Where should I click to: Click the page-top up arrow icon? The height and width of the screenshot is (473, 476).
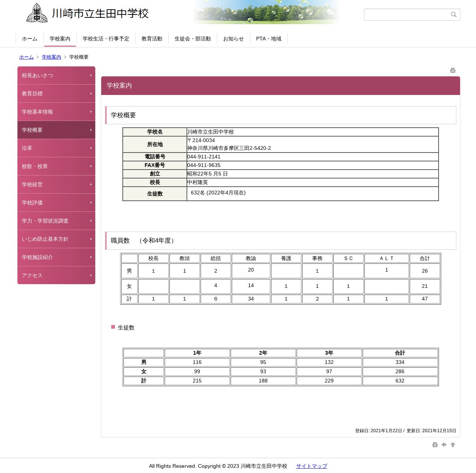point(453,444)
